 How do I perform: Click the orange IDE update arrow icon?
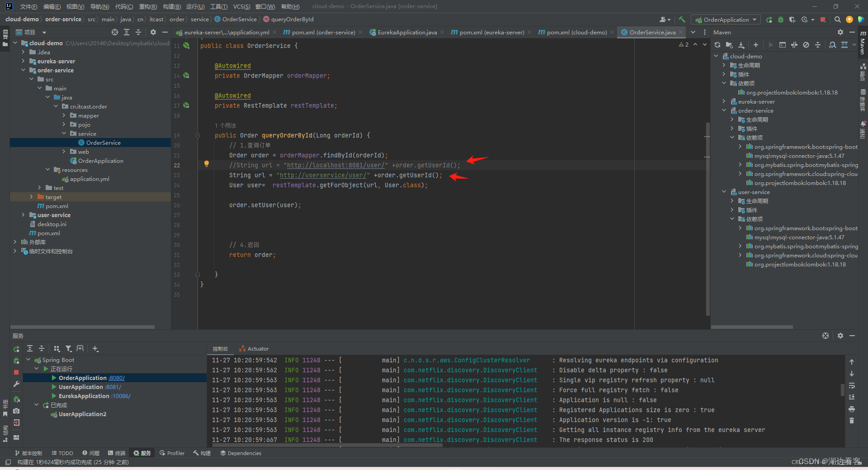pyautogui.click(x=849, y=19)
